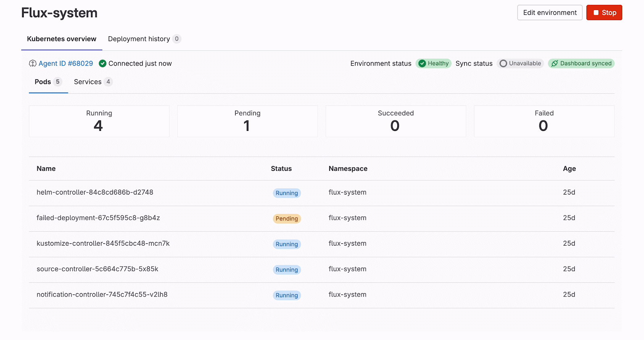The width and height of the screenshot is (644, 340).
Task: Click the Succeeded pods summary card
Action: [x=396, y=121]
